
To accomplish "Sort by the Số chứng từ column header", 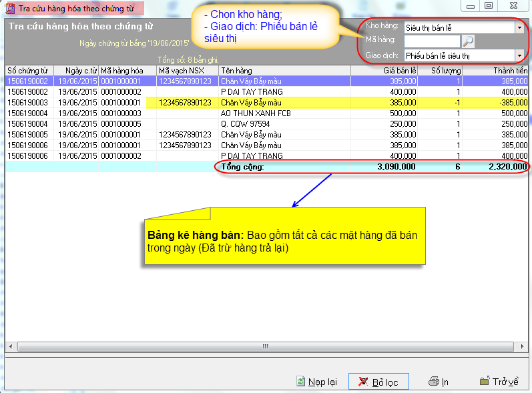I will 29,70.
